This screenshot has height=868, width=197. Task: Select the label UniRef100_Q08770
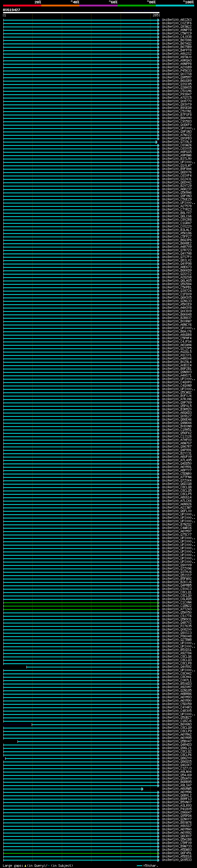(177, 101)
